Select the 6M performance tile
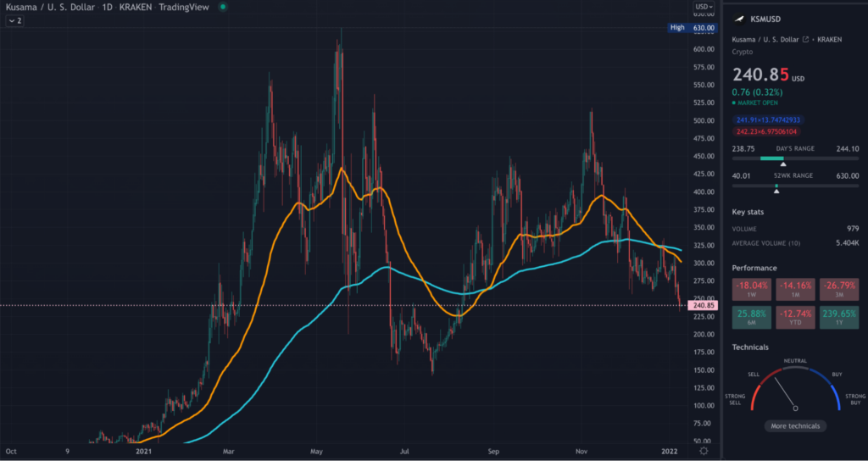The width and height of the screenshot is (868, 461). [752, 318]
